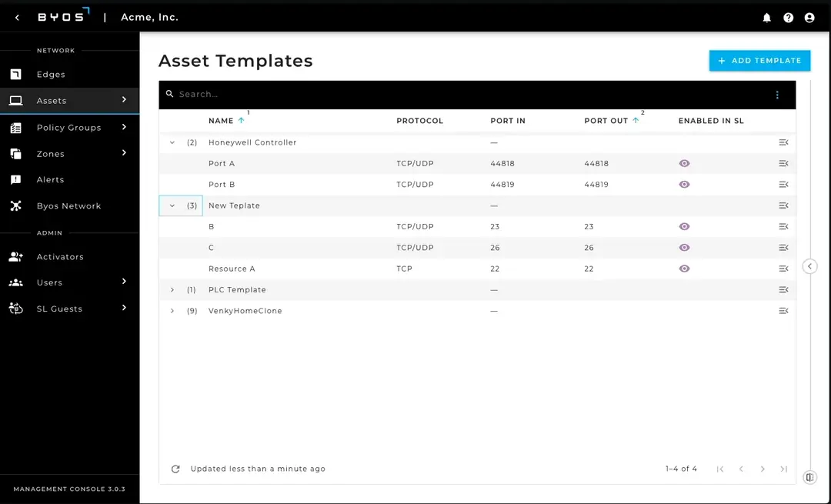
Task: Click the side panel collapse arrow button
Action: click(809, 266)
